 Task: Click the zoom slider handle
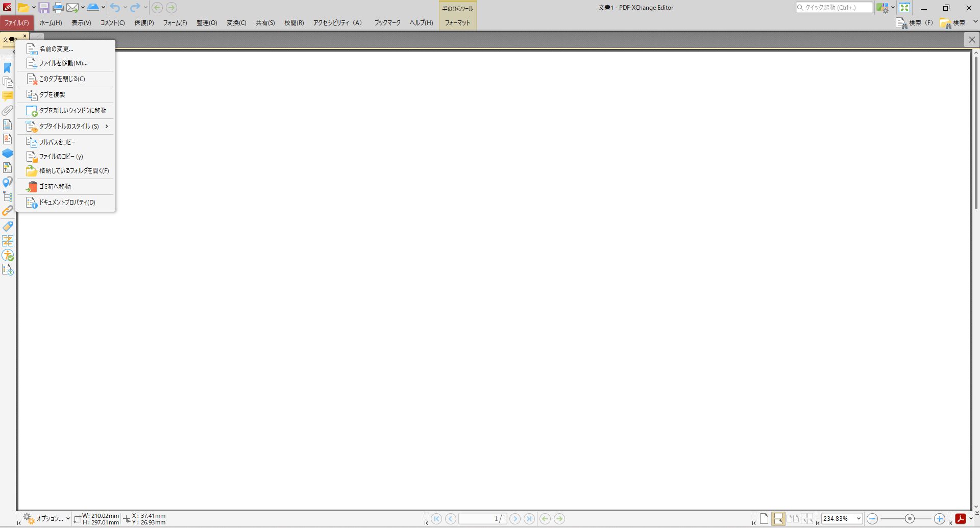pos(909,519)
